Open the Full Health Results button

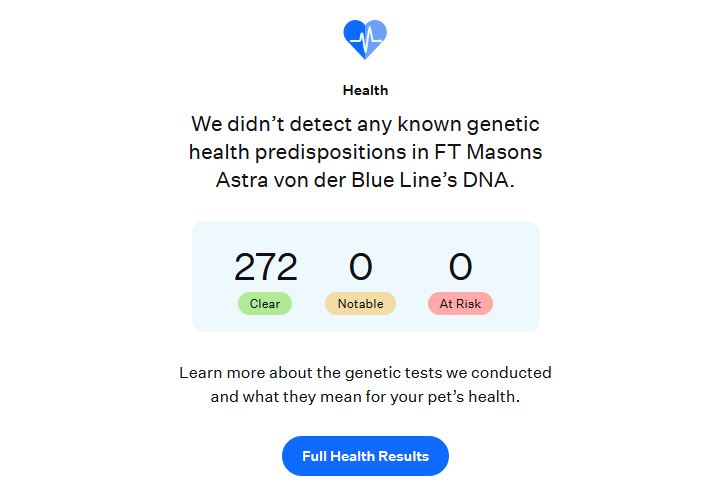(x=365, y=456)
